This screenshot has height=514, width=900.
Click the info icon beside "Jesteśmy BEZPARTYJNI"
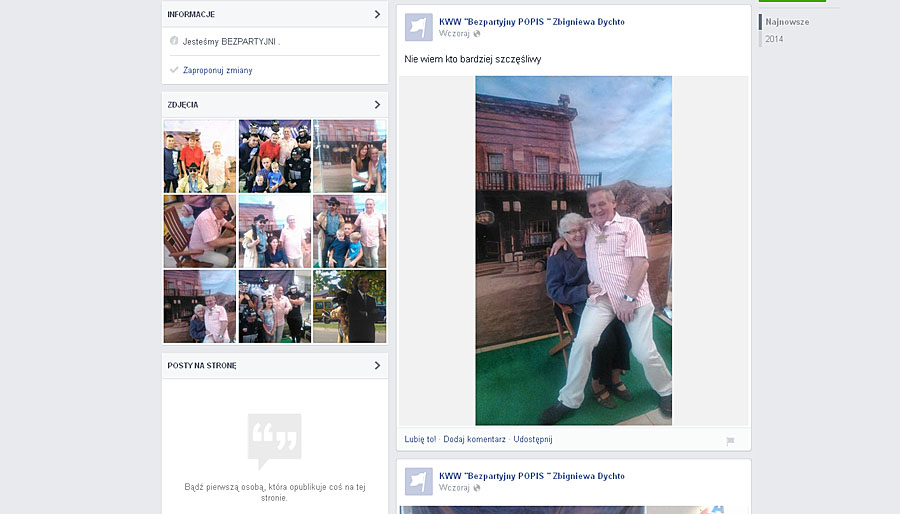pos(174,41)
